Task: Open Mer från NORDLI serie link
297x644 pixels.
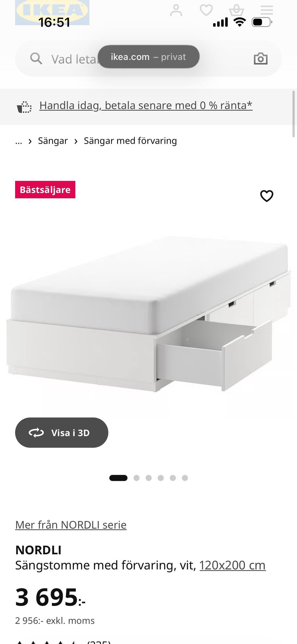Action: [71, 525]
